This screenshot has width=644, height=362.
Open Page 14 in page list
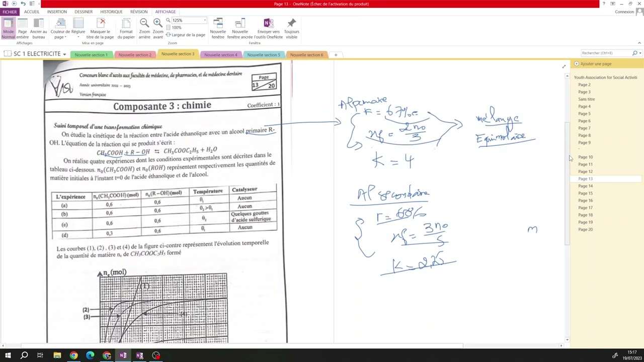pos(586,186)
